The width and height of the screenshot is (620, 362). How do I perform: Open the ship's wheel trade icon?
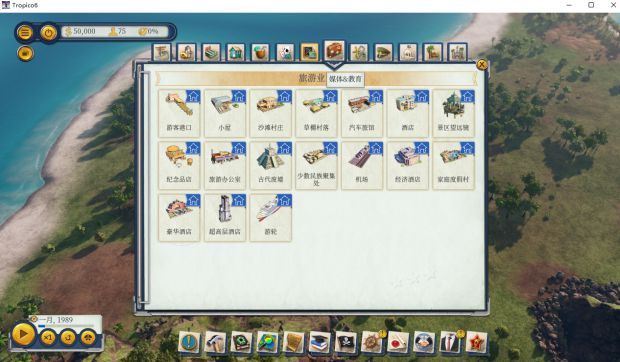[x=372, y=342]
